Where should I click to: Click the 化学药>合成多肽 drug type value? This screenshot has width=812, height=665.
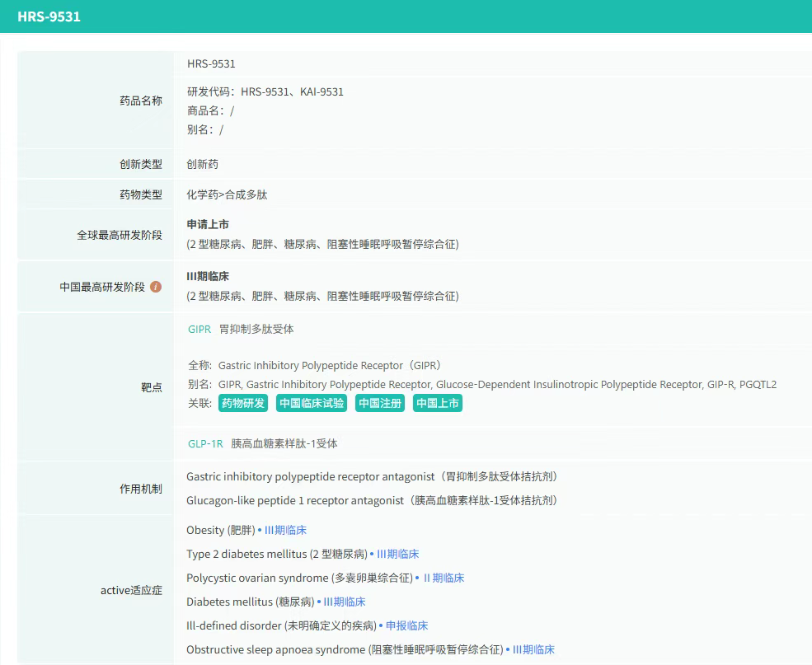227,194
